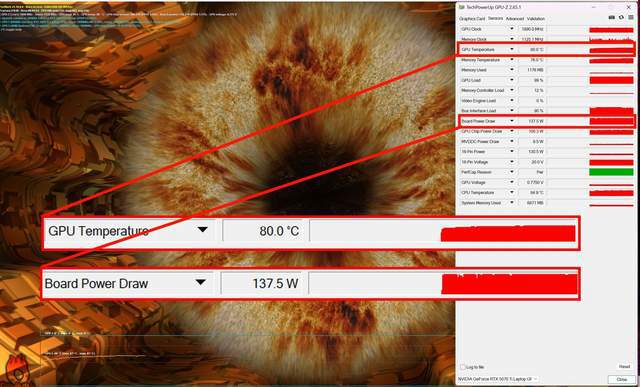
Task: Toggle the Log to file checkbox
Action: (x=463, y=367)
